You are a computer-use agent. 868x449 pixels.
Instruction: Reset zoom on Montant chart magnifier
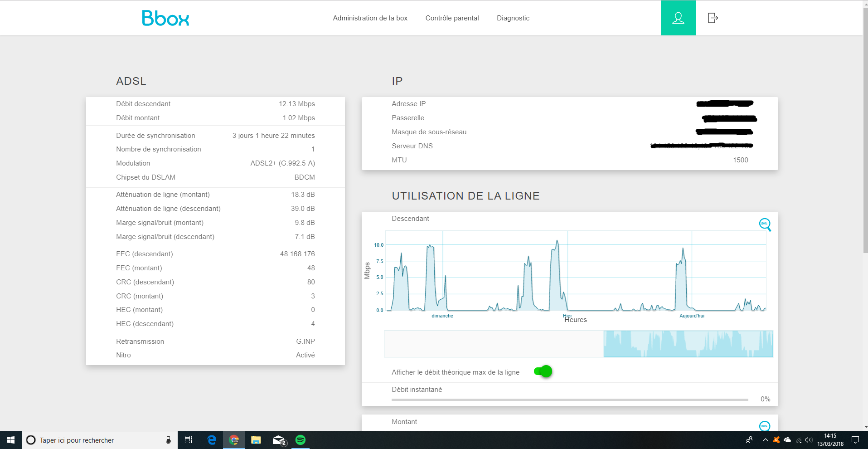pos(765,426)
